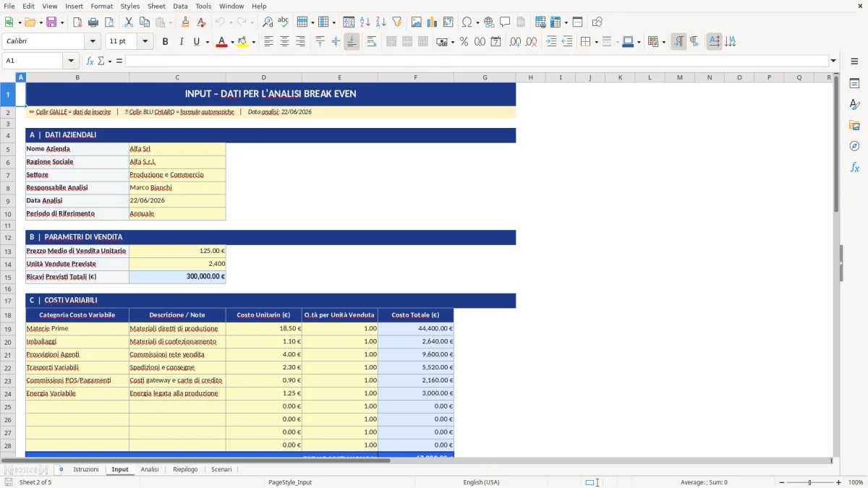The width and height of the screenshot is (868, 488).
Task: Click Format as Percent icon
Action: click(x=464, y=42)
